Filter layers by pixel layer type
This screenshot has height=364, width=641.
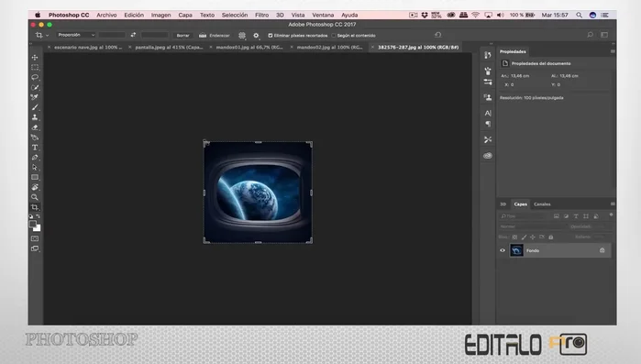557,216
